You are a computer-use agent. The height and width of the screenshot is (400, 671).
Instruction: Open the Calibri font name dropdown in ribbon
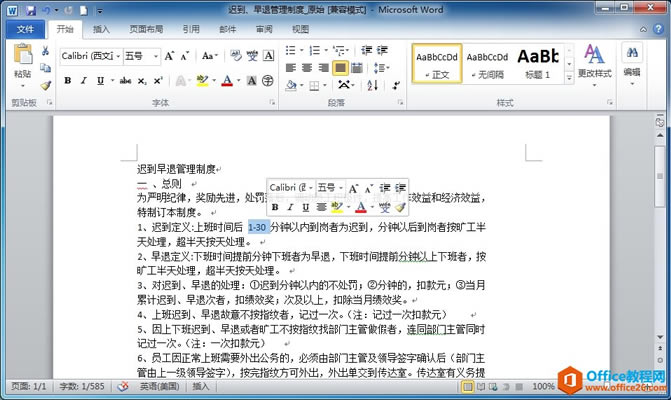tap(118, 56)
